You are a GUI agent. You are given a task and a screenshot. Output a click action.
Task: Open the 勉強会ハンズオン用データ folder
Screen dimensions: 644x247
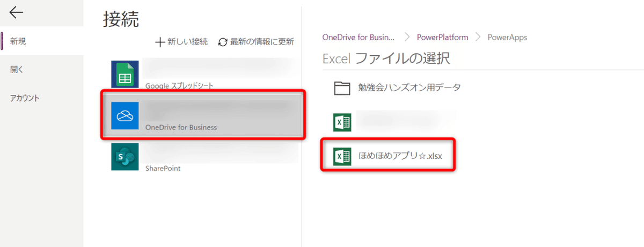pos(409,88)
